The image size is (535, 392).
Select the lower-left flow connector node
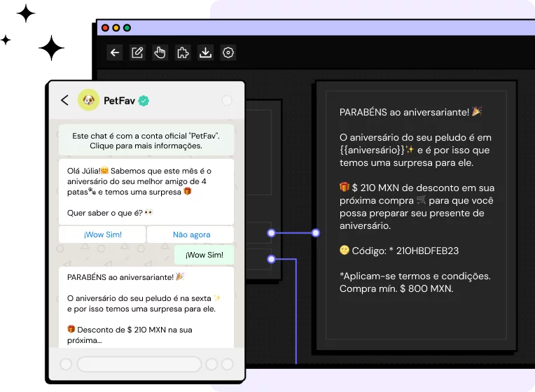click(x=271, y=259)
